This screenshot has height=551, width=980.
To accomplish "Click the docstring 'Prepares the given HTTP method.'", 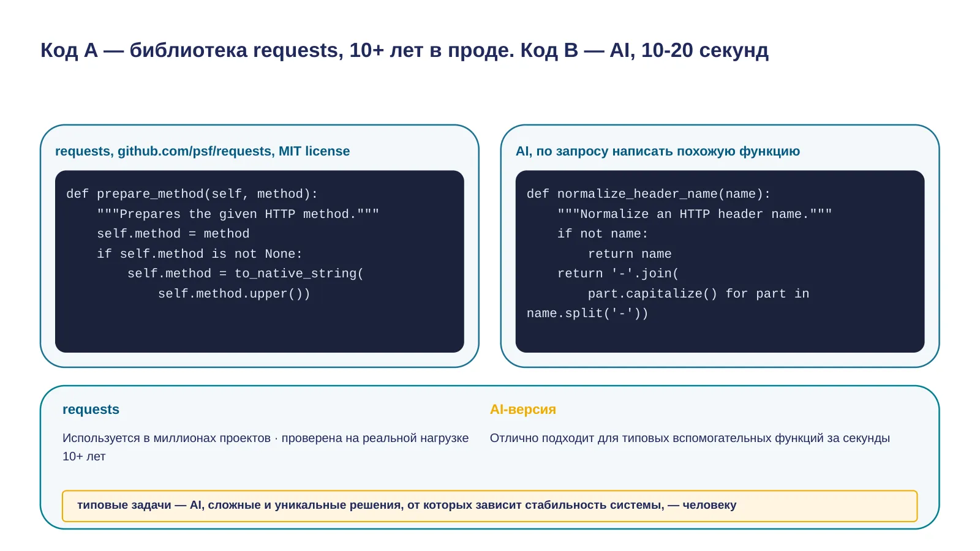I will (x=238, y=214).
